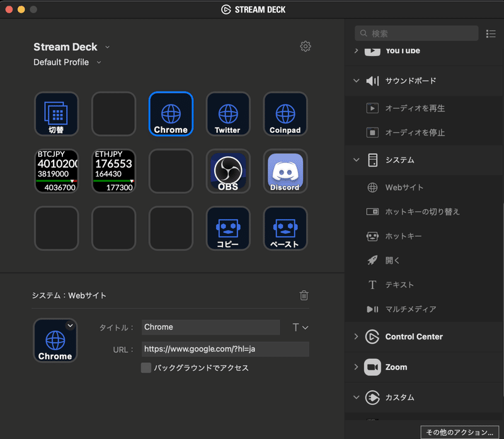504x439 pixels.
Task: Click the システム：Webサイト heading
Action: [x=69, y=295]
